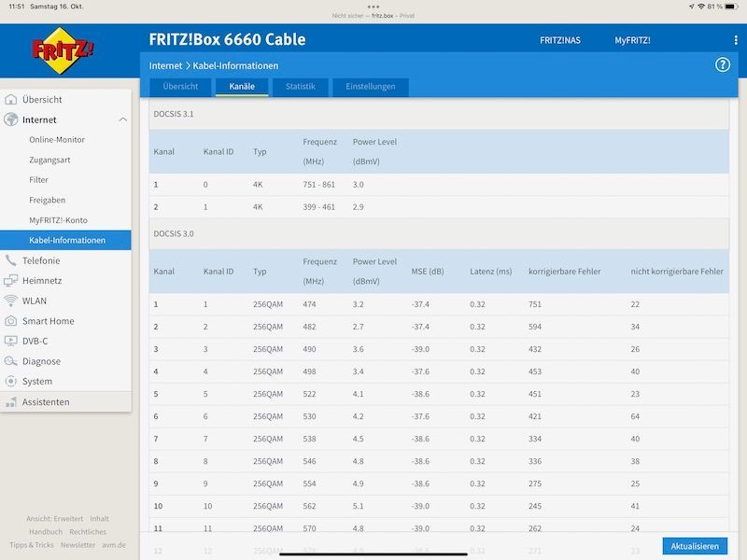Viewport: 747px width, 560px height.
Task: Click Internet in the breadcrumb
Action: point(165,65)
